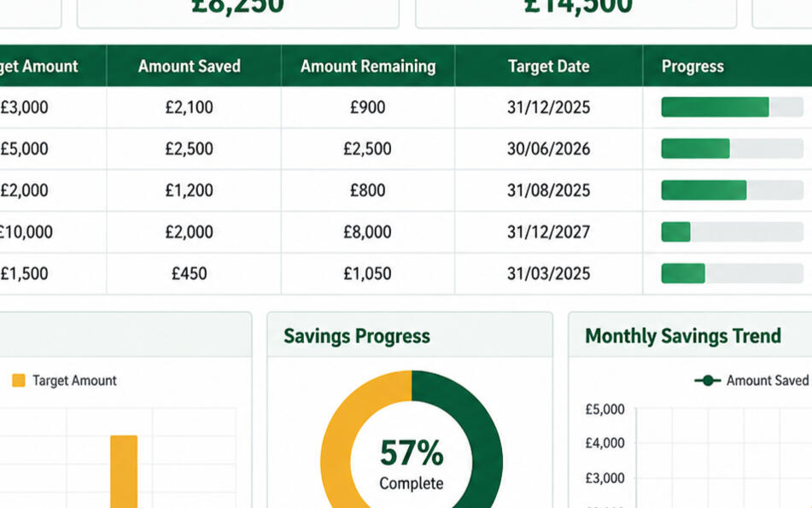Click the progress bar for the 31/03/2025 row
This screenshot has height=508, width=812.
point(733,273)
